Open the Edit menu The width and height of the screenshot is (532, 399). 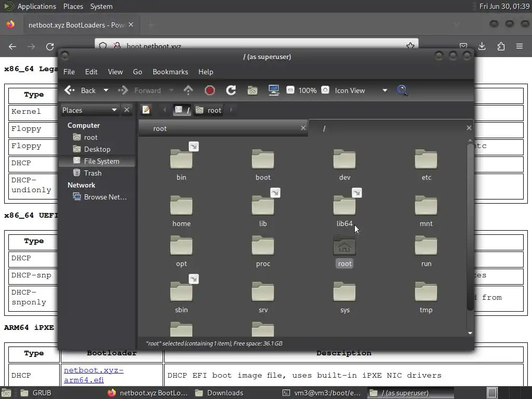click(x=91, y=72)
